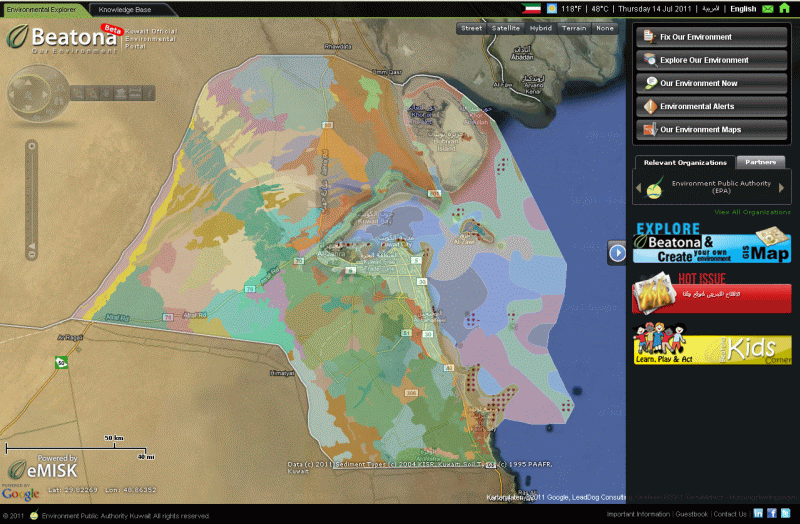Click the Beatona leaf logo

point(21,38)
